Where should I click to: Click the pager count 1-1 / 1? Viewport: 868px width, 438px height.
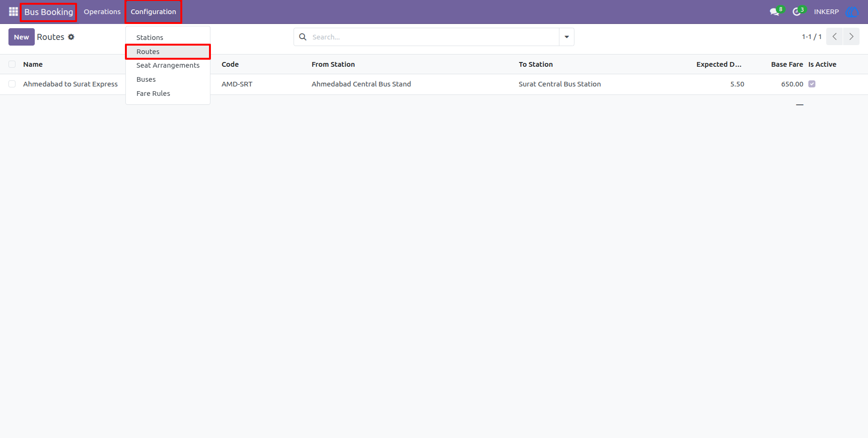click(x=812, y=37)
